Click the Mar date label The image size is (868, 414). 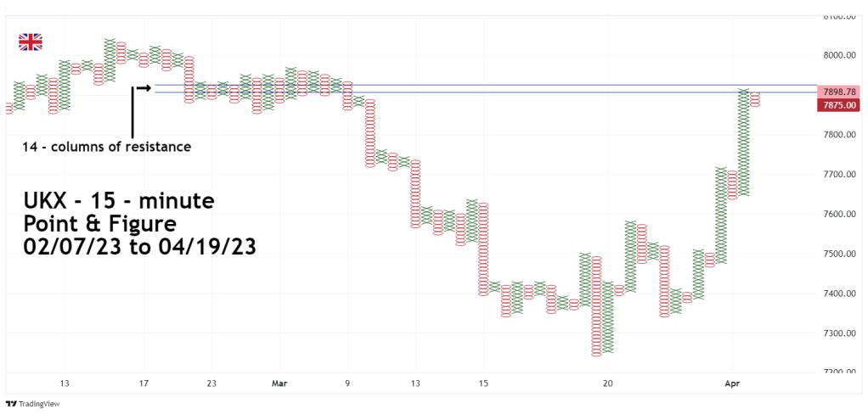point(279,384)
